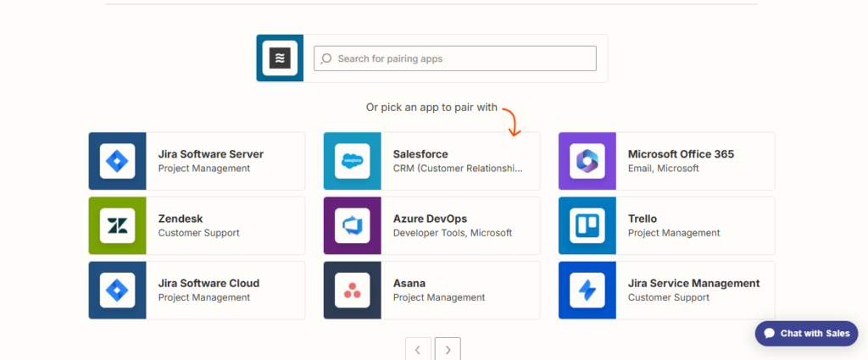Choose the Trello app name
Screen dimensions: 868x360
click(x=643, y=219)
